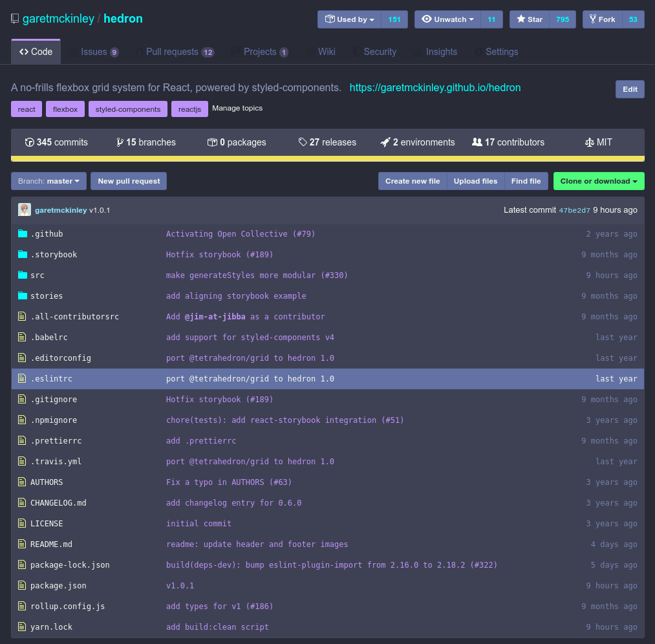Click the star icon in Star button
Viewport: 655px width, 644px height.
(x=521, y=19)
